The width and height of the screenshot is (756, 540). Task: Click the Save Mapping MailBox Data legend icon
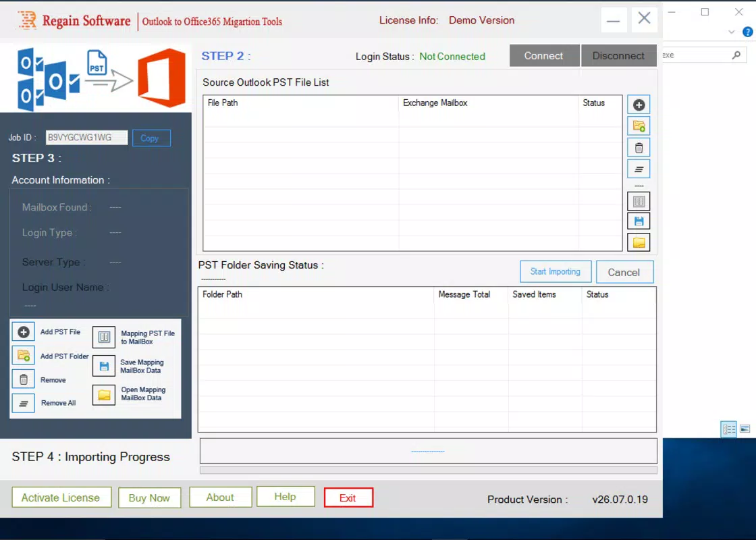click(x=104, y=366)
